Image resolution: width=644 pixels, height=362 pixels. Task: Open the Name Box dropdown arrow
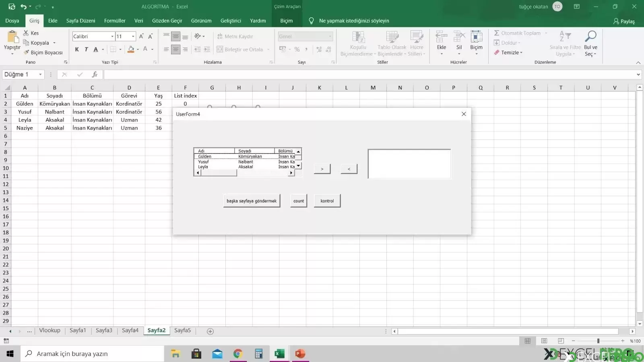click(x=40, y=74)
